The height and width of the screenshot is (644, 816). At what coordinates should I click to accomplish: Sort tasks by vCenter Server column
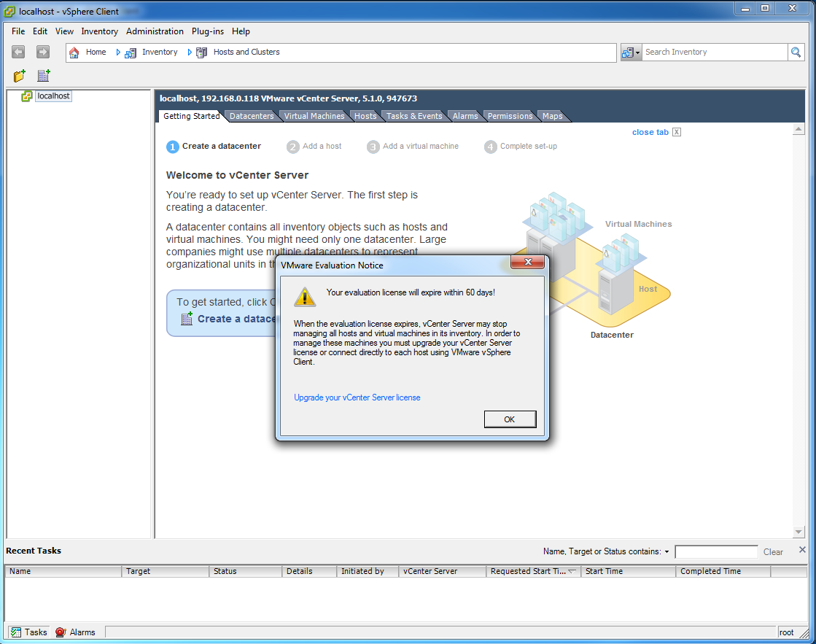(x=443, y=571)
